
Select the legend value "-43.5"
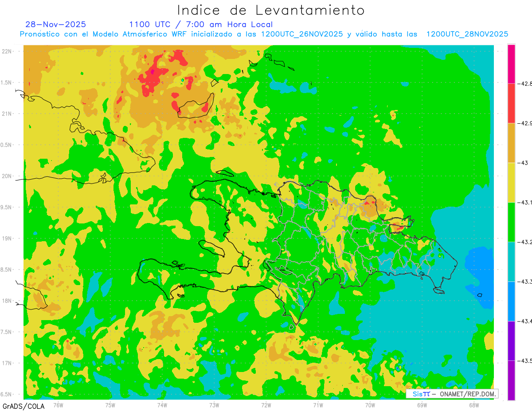pyautogui.click(x=524, y=361)
